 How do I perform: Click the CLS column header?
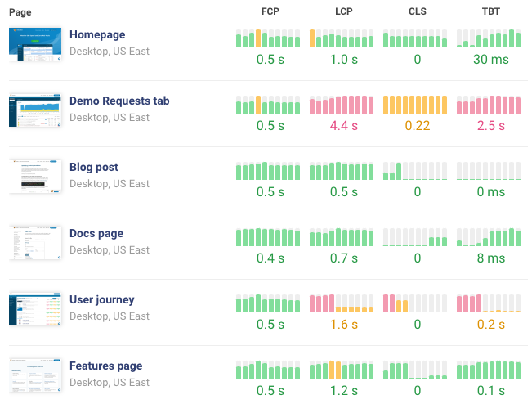coord(417,12)
